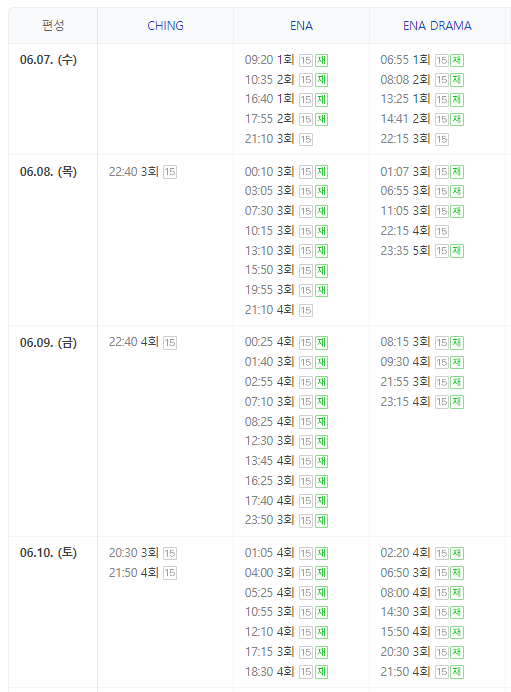This screenshot has height=692, width=511.
Task: Click the 재 rerun icon beside ENA 18:30 4회
Action: click(321, 672)
